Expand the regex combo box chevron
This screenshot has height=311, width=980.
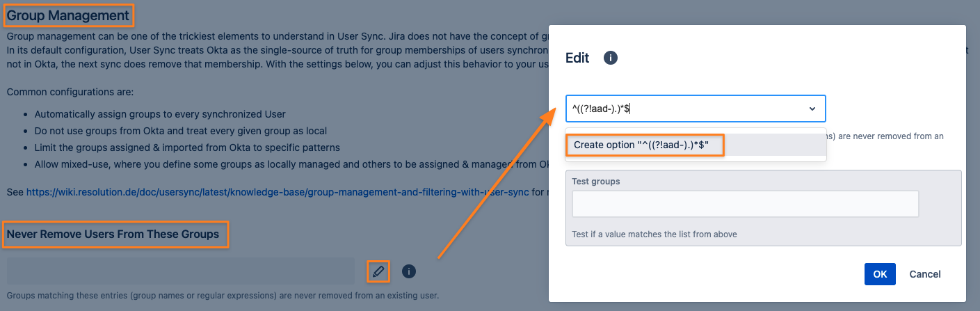tap(812, 109)
